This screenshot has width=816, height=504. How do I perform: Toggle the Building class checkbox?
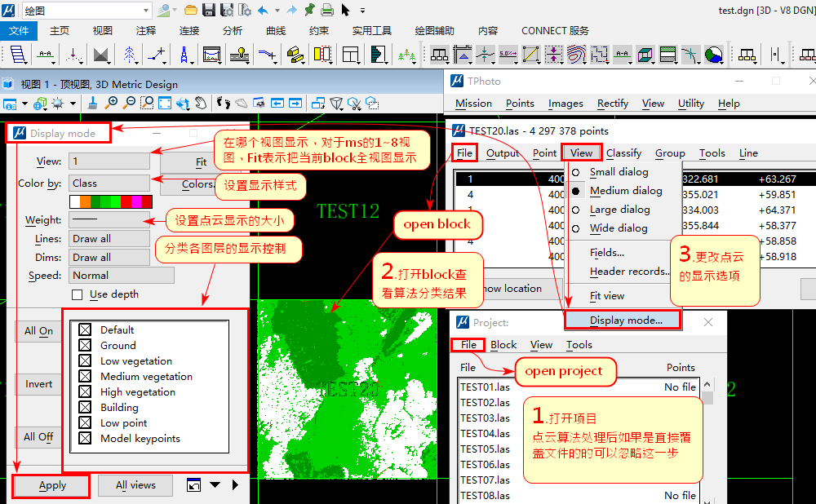click(x=85, y=407)
